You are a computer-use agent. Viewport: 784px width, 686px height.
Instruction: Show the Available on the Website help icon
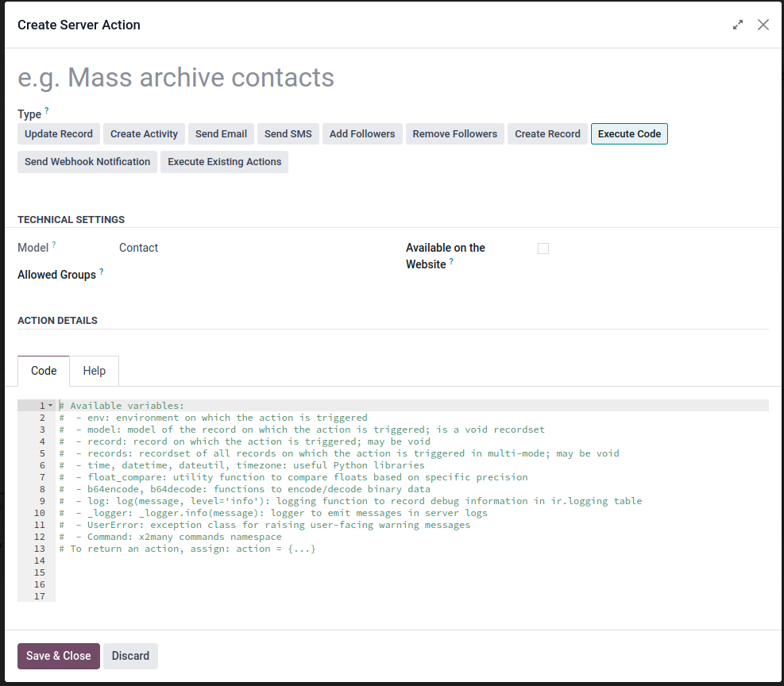tap(451, 260)
